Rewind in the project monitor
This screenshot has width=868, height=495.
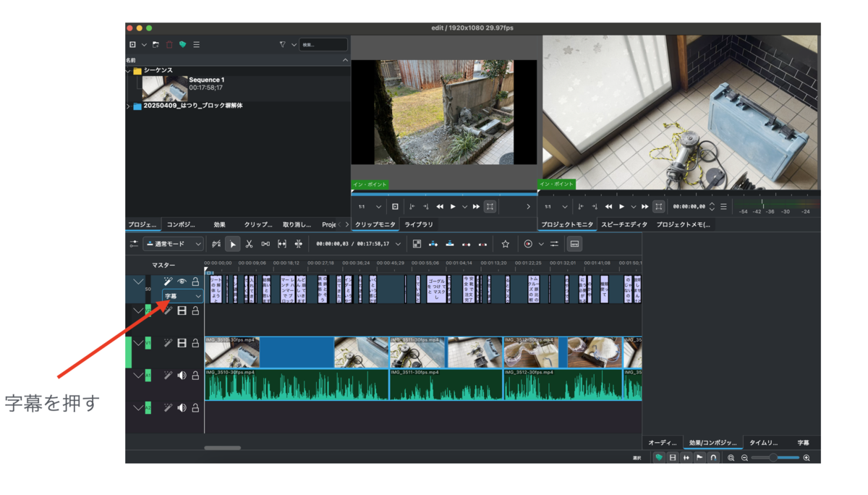click(608, 207)
